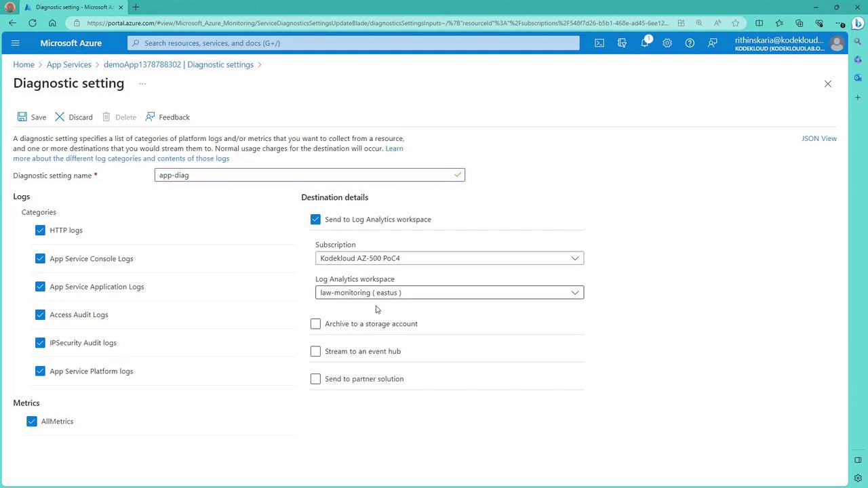Open the Bing Copilot sidebar button
The width and height of the screenshot is (868, 488).
click(x=858, y=24)
